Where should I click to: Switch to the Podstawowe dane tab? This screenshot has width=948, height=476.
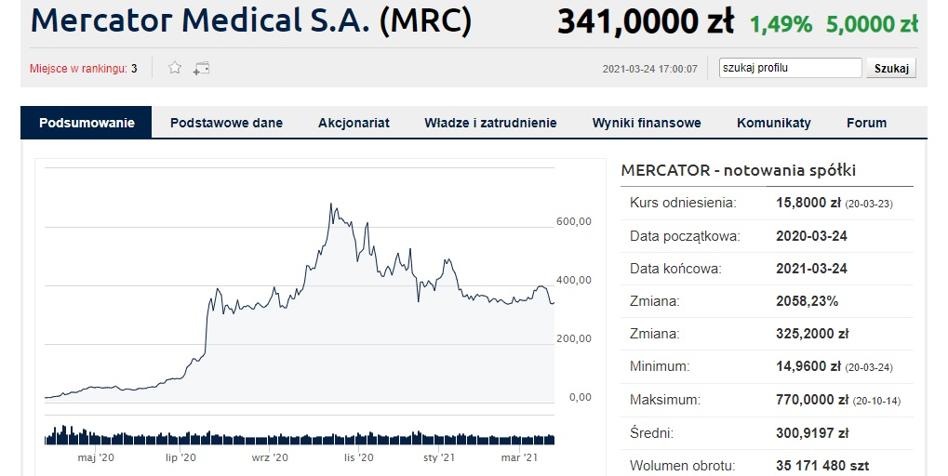(x=226, y=123)
